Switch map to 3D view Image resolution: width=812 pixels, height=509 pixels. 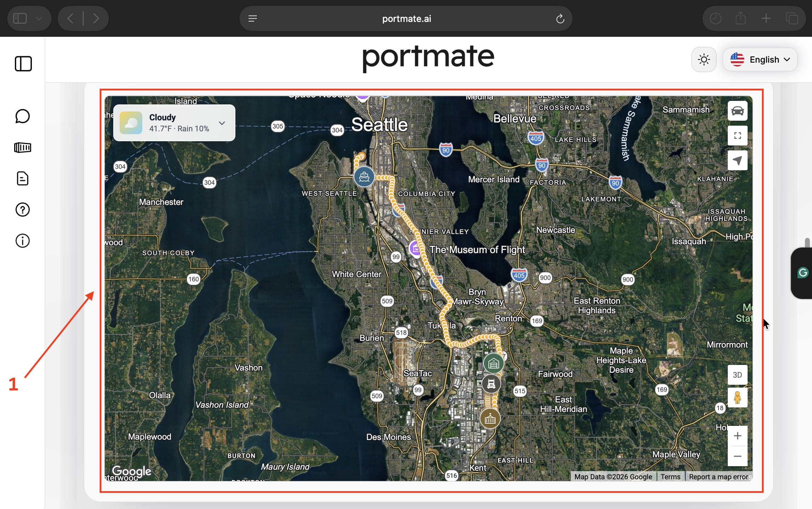(737, 375)
